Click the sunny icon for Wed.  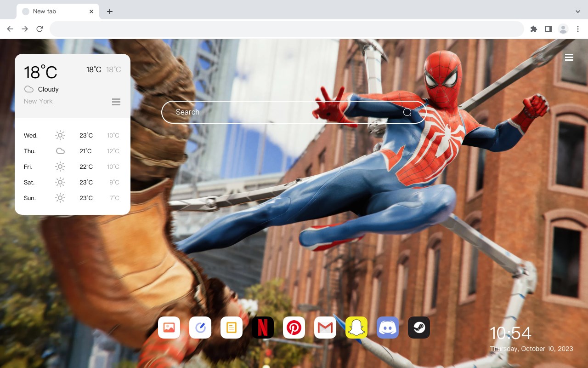point(60,135)
